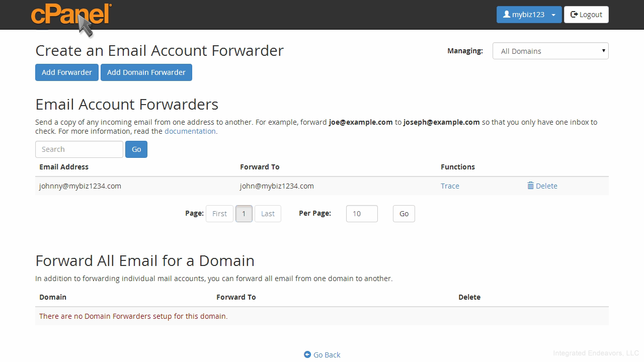Screen dimensions: 644x362
Task: Open the mybiz123 user dropdown caret
Action: point(553,15)
